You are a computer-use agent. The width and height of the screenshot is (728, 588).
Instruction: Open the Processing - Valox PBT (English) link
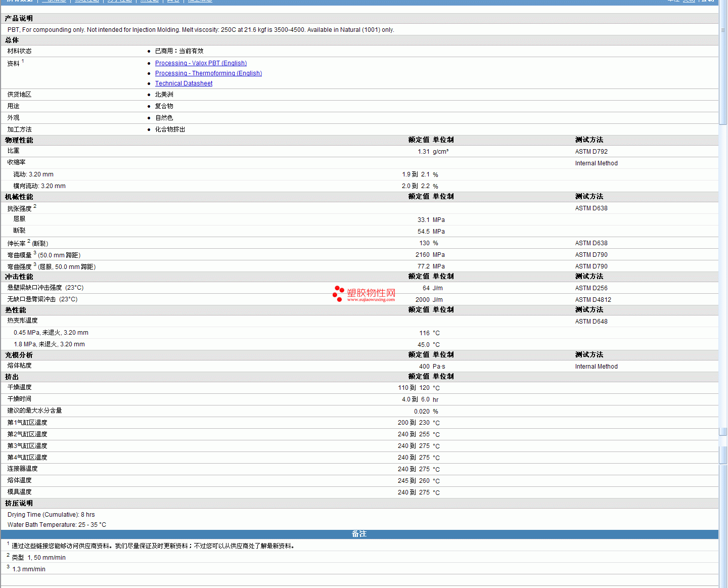click(x=201, y=63)
